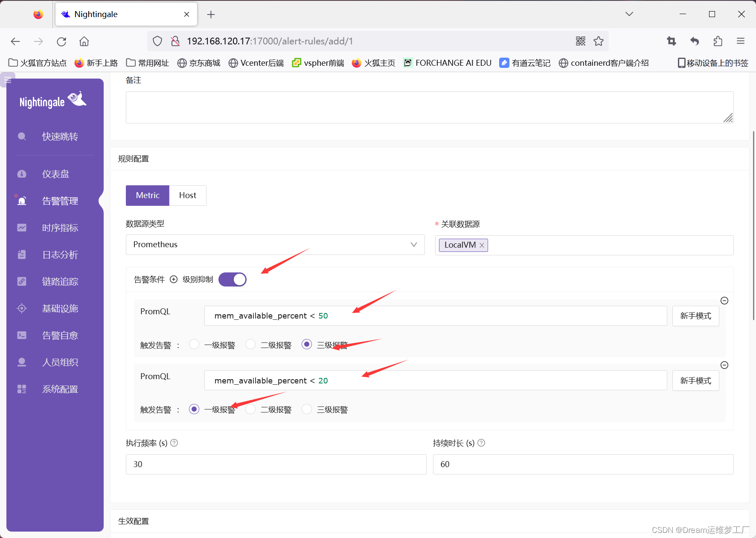The image size is (756, 538).
Task: Open the 时序指标 metrics menu
Action: coord(60,228)
